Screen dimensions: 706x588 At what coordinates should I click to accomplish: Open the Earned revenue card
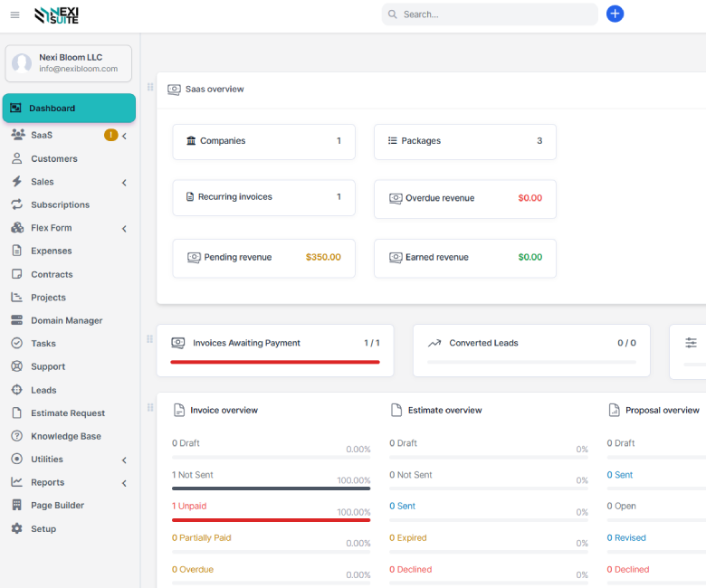(x=465, y=258)
